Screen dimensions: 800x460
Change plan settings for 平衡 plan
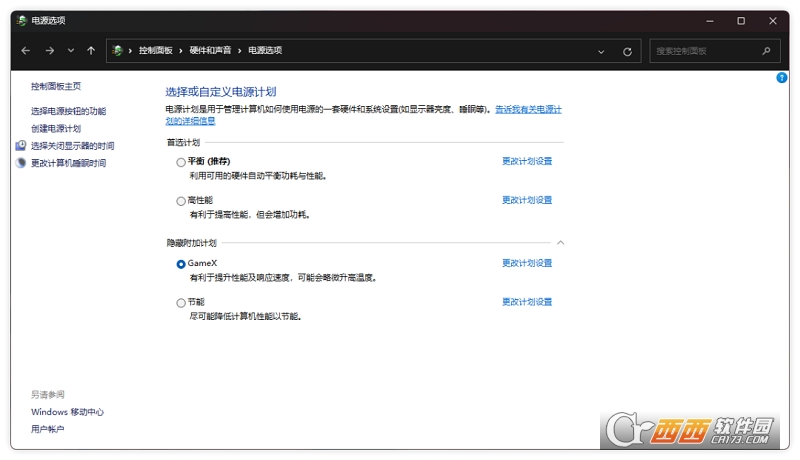(527, 161)
